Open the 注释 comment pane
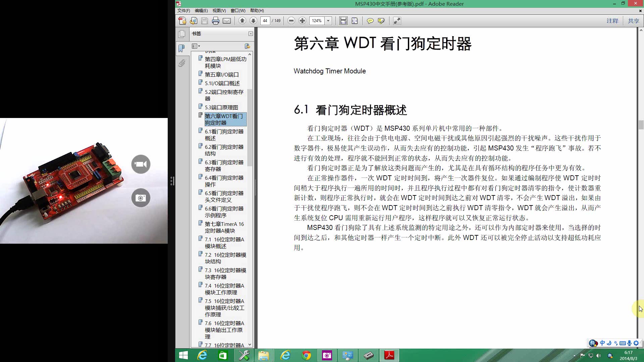This screenshot has width=644, height=362. coord(612,21)
